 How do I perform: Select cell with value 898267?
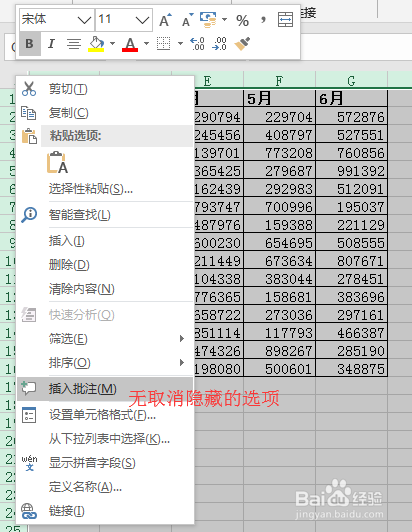click(x=279, y=351)
